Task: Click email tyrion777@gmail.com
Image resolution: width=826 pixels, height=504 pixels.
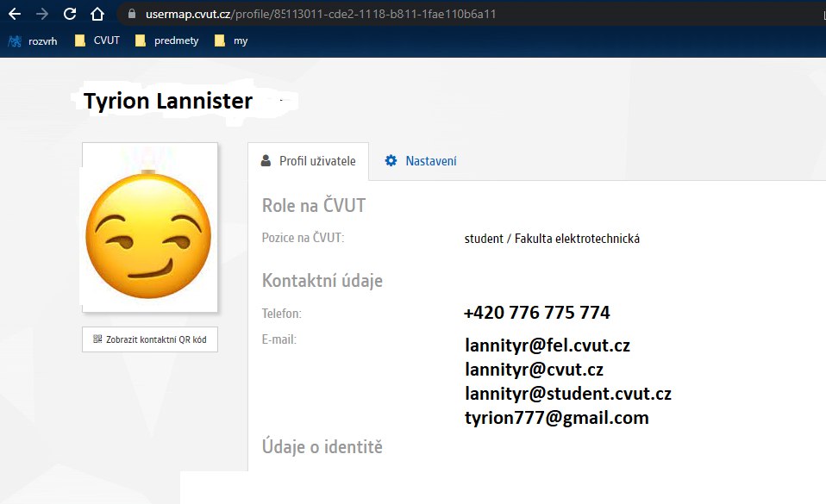Action: click(x=557, y=418)
